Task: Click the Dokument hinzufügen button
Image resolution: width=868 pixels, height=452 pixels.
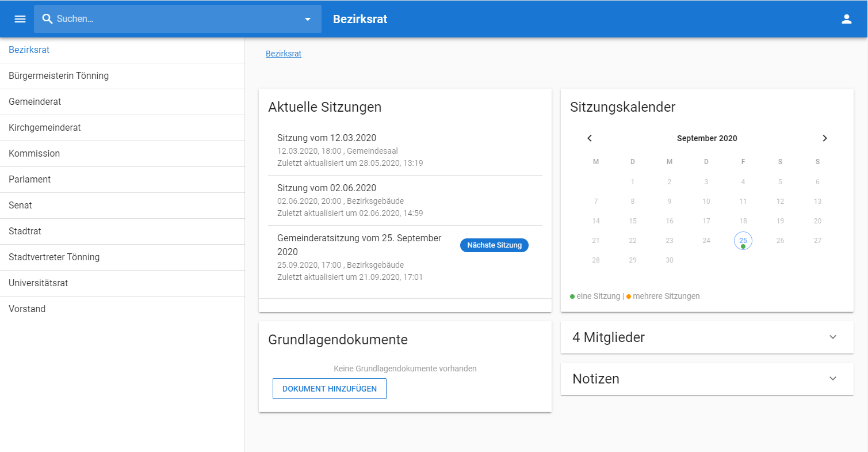Action: 329,389
